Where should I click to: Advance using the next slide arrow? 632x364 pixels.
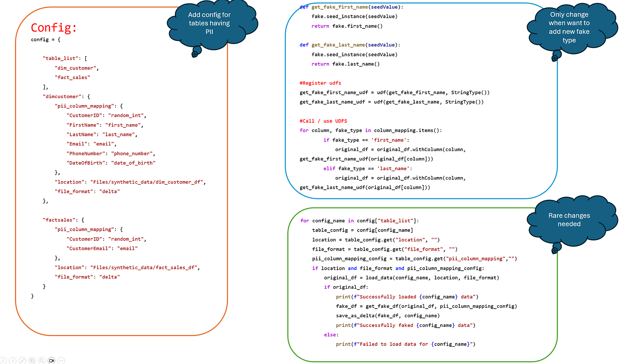click(x=13, y=360)
